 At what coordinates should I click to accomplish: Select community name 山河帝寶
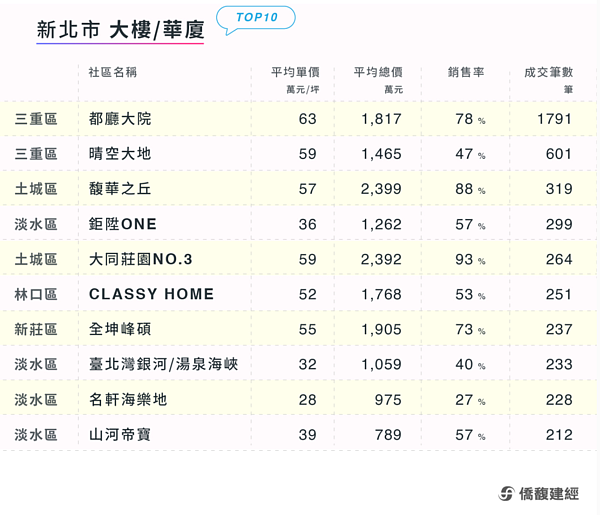pos(120,435)
